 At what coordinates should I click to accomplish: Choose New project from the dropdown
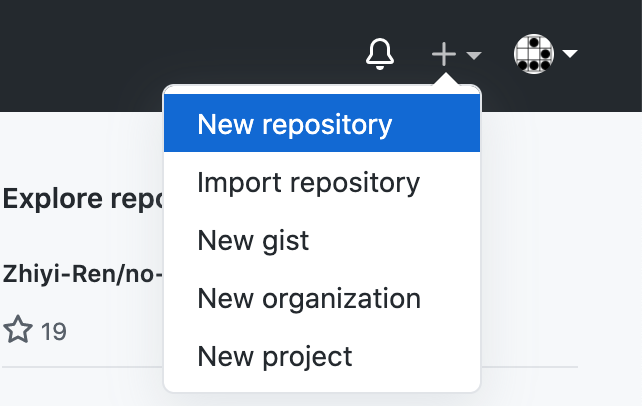[x=322, y=356]
